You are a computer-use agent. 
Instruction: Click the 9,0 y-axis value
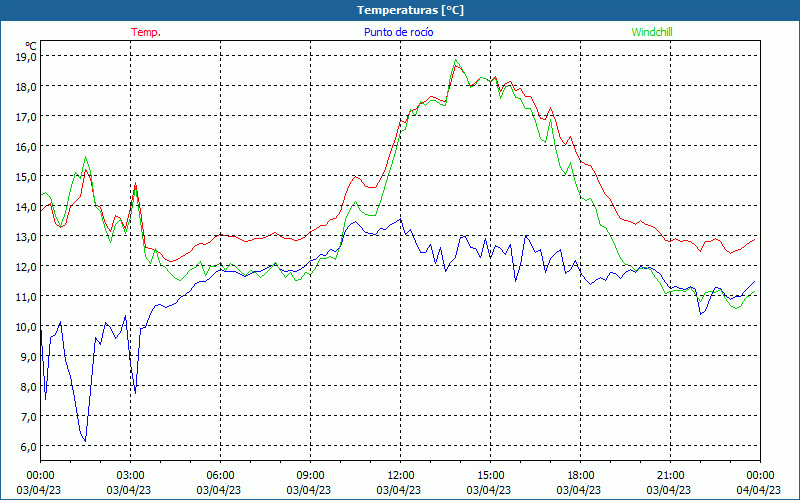point(29,357)
